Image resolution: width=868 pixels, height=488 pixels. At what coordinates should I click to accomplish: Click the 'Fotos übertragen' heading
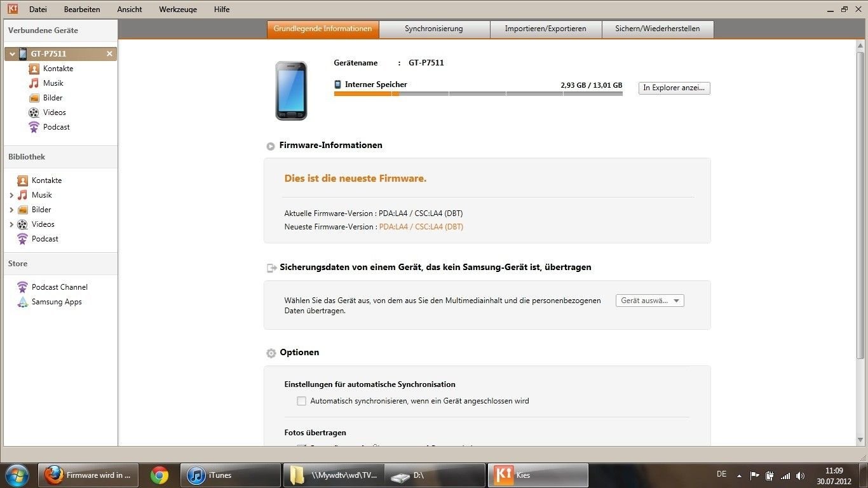[x=315, y=433]
